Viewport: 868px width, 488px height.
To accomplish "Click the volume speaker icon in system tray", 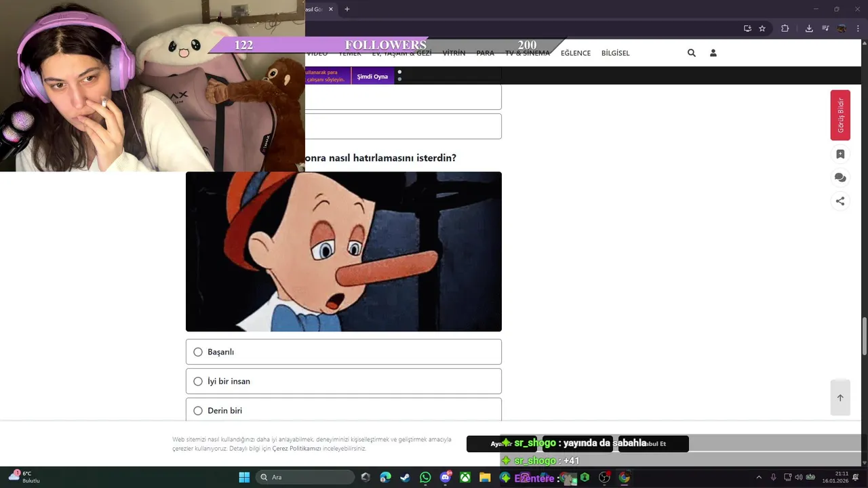I will tap(799, 477).
